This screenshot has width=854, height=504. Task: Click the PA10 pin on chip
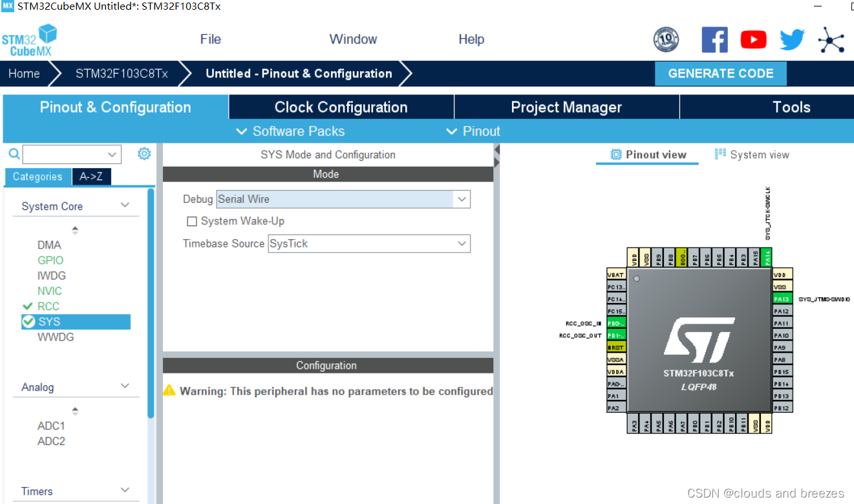pos(783,335)
